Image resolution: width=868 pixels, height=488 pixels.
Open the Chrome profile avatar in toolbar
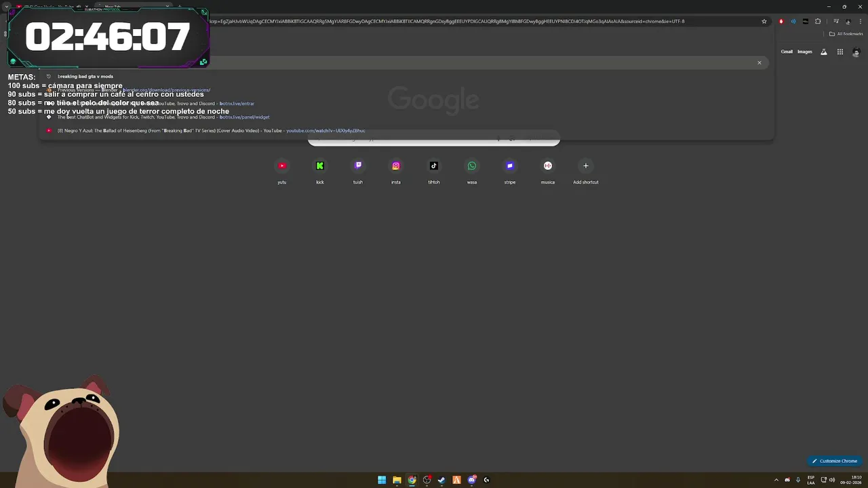pos(848,21)
